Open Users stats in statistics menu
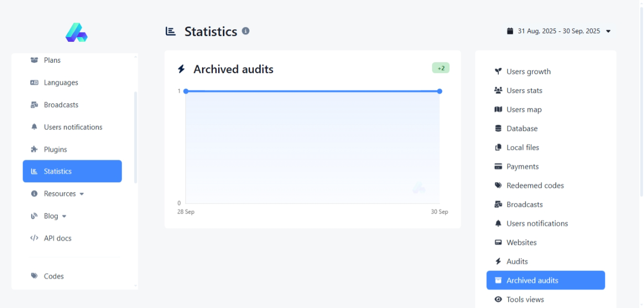Screen dimensions: 644x308 click(x=524, y=90)
